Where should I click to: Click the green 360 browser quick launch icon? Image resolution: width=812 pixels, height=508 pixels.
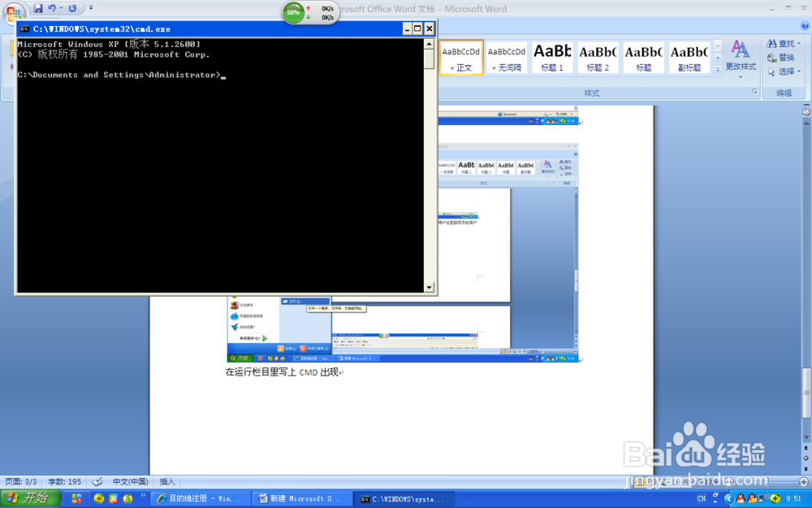point(99,499)
